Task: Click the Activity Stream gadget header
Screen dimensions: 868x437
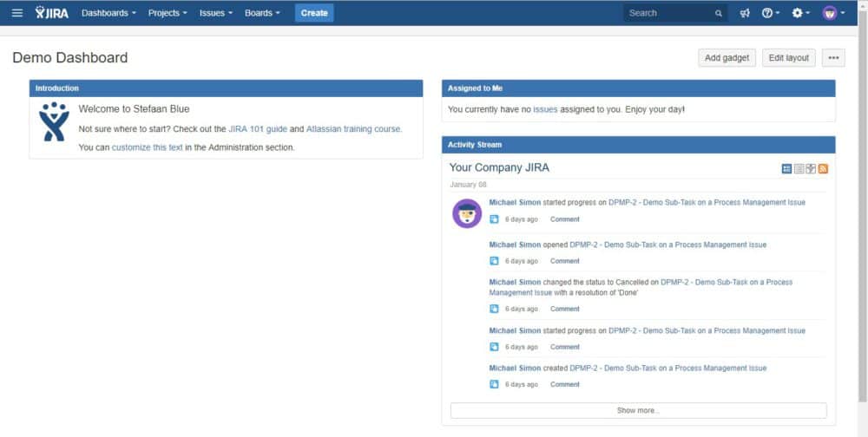Action: point(638,145)
